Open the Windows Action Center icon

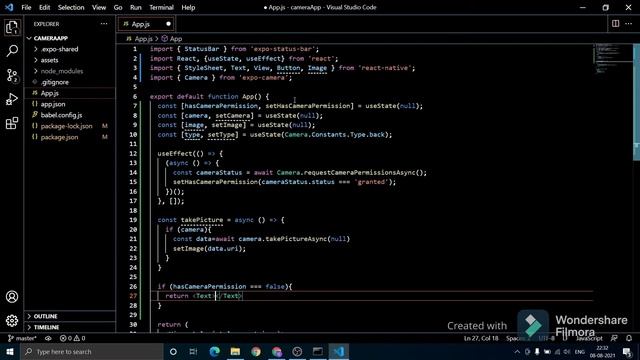tap(627, 351)
